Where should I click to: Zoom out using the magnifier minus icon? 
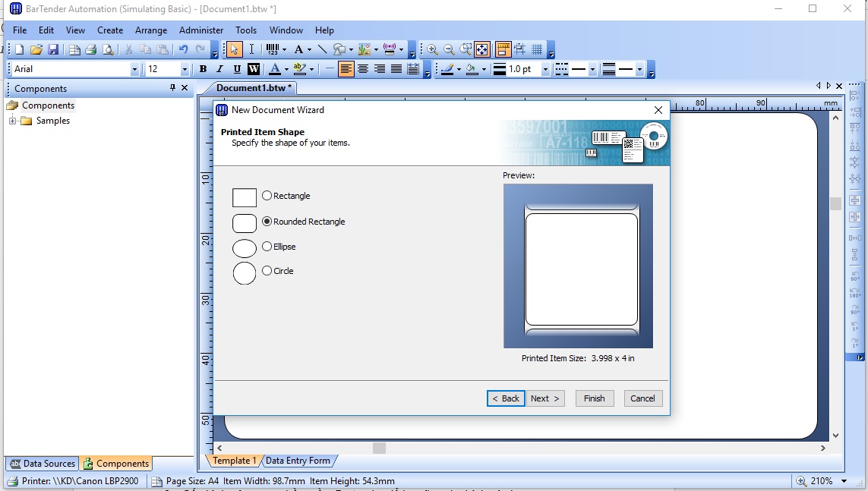449,50
